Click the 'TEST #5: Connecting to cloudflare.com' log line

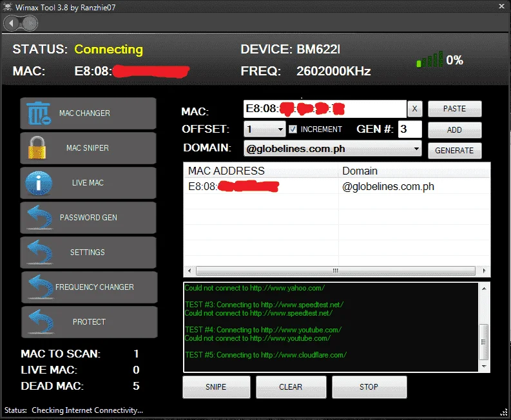point(265,355)
